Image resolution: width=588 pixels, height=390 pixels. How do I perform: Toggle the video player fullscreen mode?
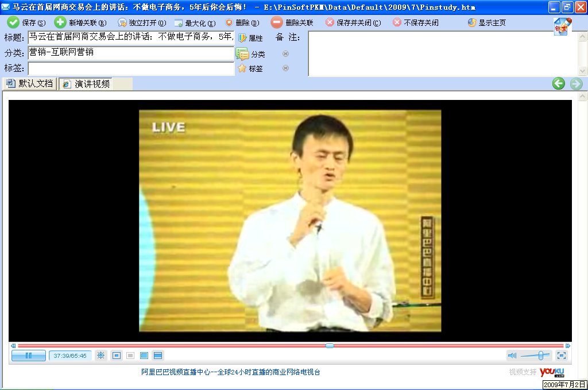561,356
